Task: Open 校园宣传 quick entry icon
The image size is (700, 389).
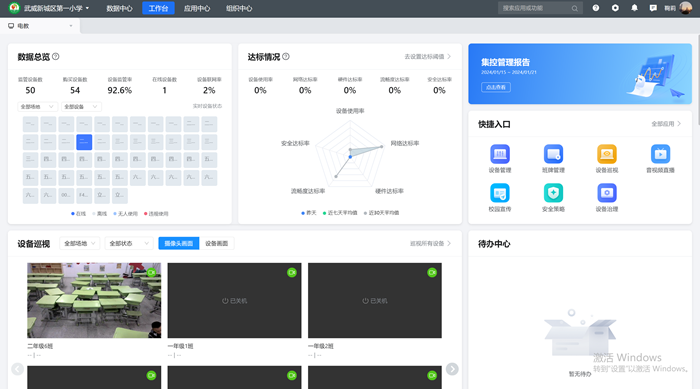Action: click(x=500, y=193)
